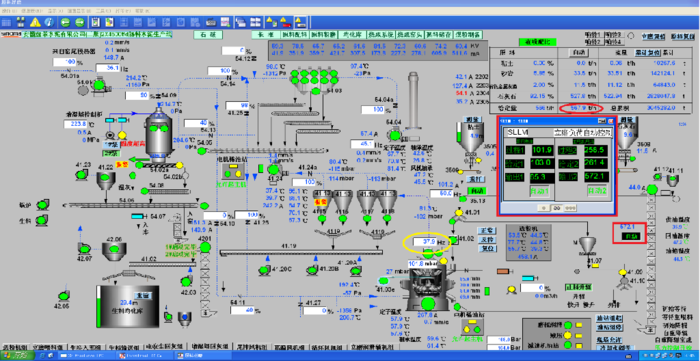Open the blue information toolbar icon
This screenshot has height=361, width=700.
point(49,22)
